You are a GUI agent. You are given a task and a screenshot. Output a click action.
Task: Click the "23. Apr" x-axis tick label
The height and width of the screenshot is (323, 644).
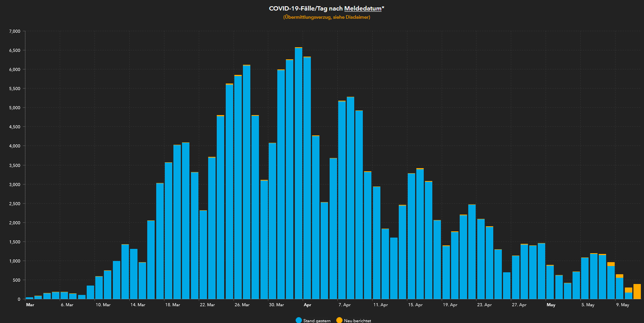click(484, 305)
